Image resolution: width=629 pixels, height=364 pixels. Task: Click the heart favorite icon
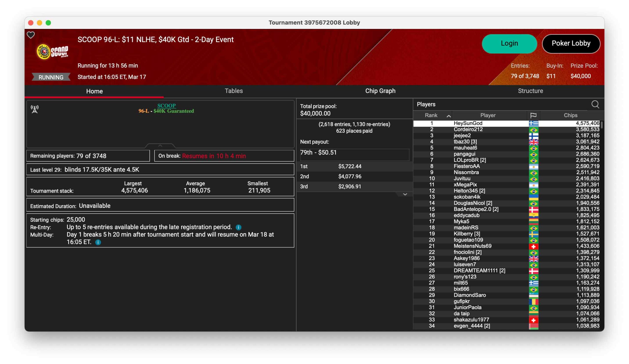click(x=31, y=35)
